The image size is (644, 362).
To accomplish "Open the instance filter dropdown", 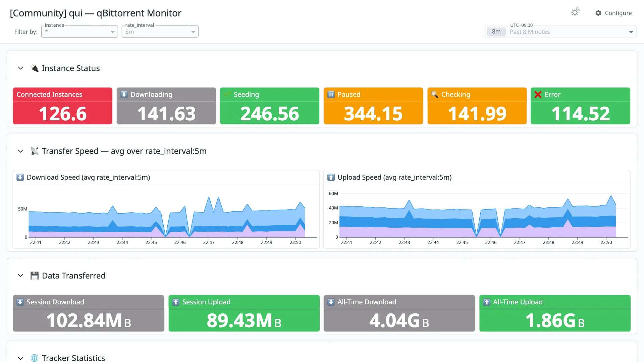I will [79, 32].
